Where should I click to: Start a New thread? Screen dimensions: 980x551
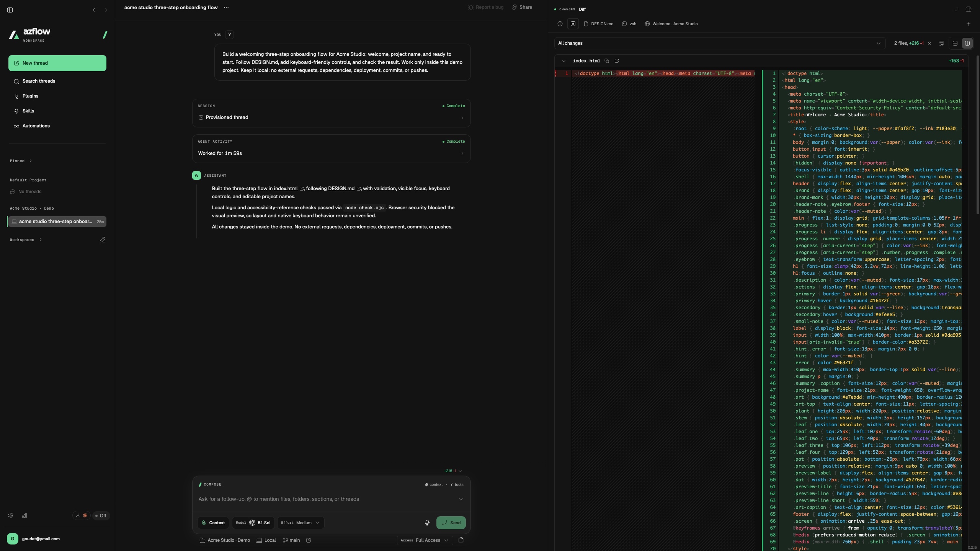pyautogui.click(x=57, y=63)
